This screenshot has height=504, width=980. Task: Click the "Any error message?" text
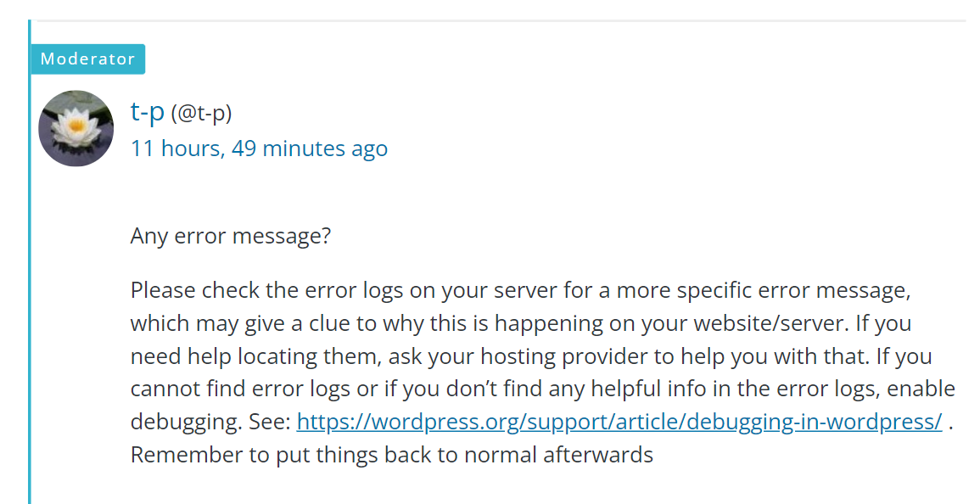[x=230, y=235]
